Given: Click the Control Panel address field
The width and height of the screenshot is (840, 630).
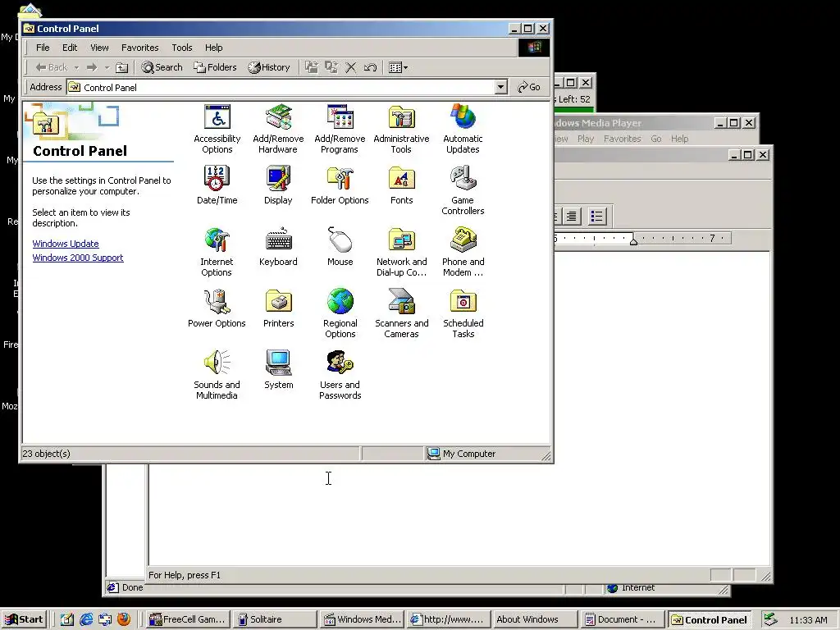Looking at the screenshot, I should pyautogui.click(x=281, y=87).
